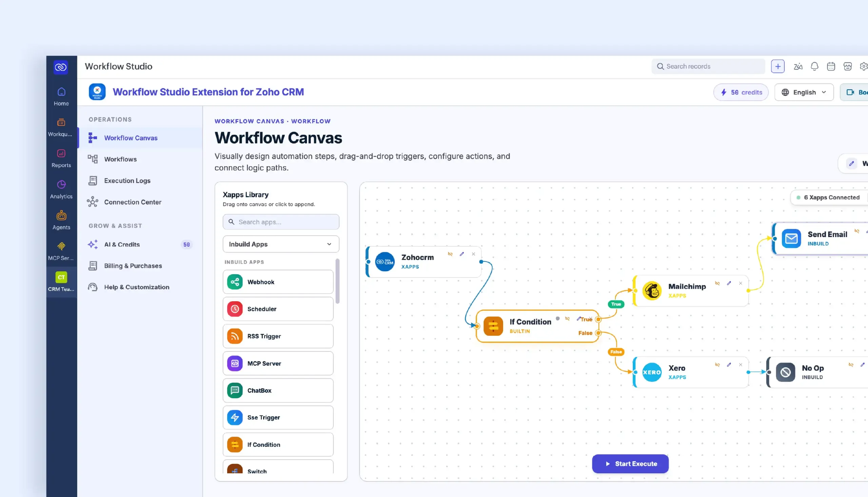
Task: Toggle the Mailchimp node disable icon
Action: [717, 283]
